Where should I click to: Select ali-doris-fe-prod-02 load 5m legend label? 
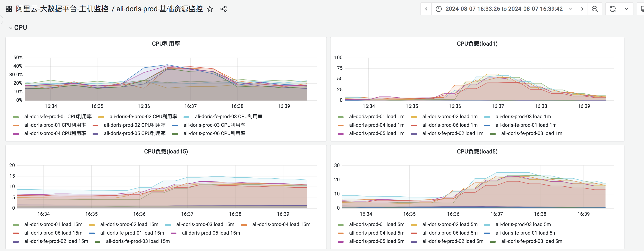[x=453, y=241]
